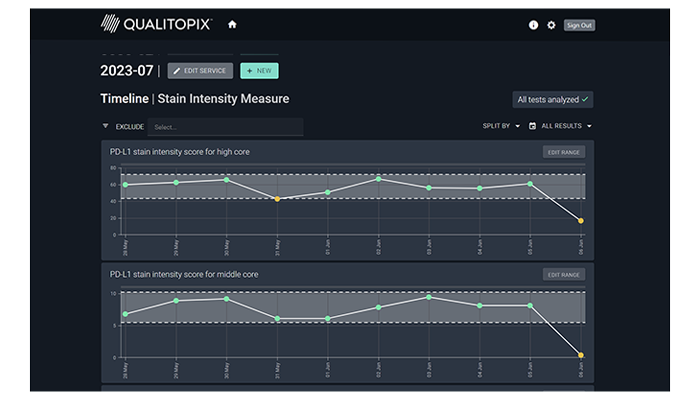
Task: Click the Home icon in the header
Action: tap(232, 24)
